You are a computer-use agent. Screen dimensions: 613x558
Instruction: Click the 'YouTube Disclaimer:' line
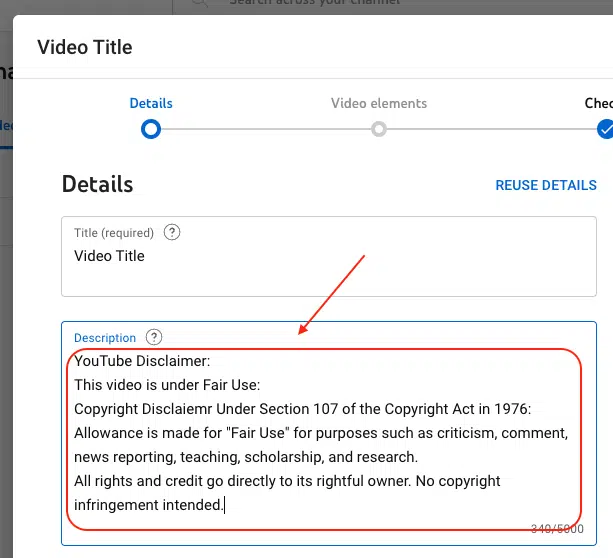pos(142,361)
